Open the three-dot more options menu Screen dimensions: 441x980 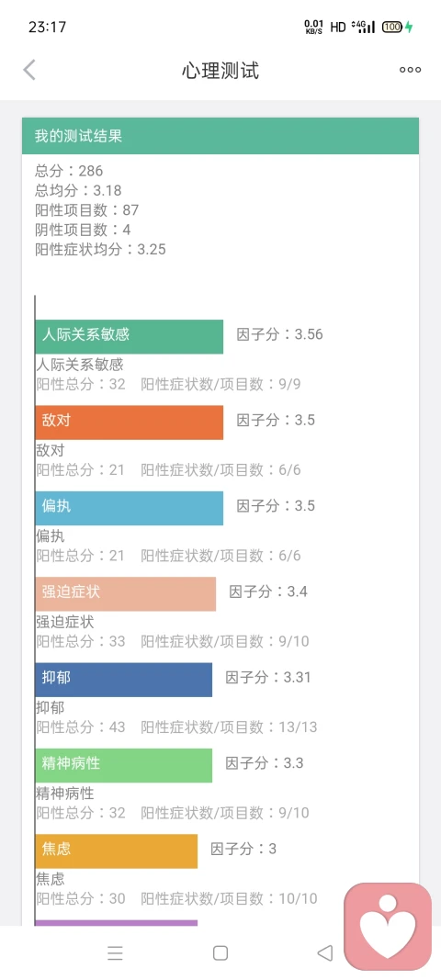pos(411,70)
